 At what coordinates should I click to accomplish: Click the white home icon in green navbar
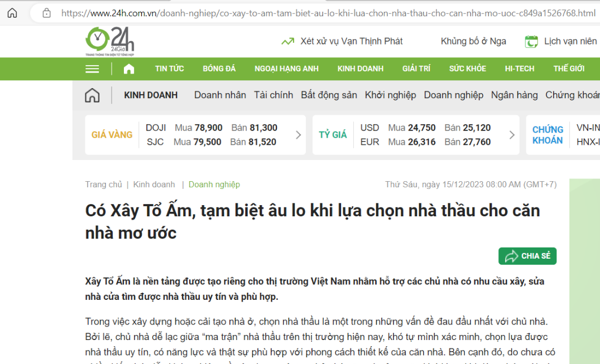coord(129,69)
